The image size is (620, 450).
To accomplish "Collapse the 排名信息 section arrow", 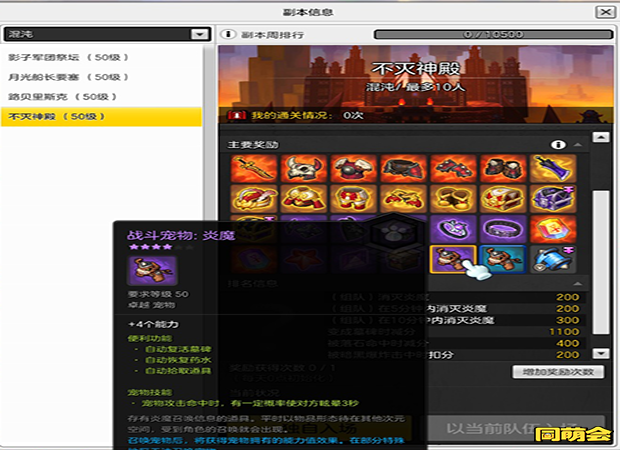I will (x=578, y=284).
